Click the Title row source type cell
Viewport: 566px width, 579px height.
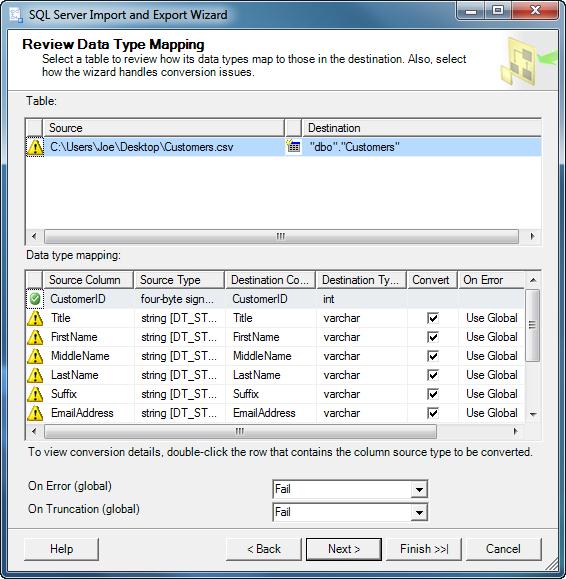(179, 318)
